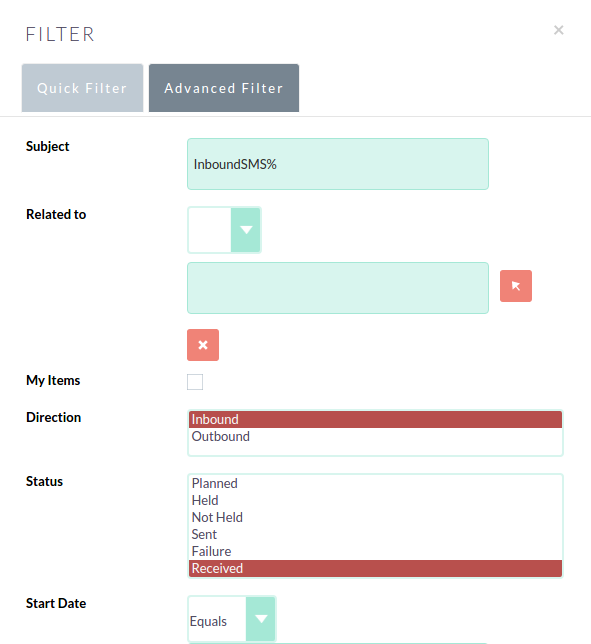591x644 pixels.
Task: Click the Status label
Action: pyautogui.click(x=44, y=481)
